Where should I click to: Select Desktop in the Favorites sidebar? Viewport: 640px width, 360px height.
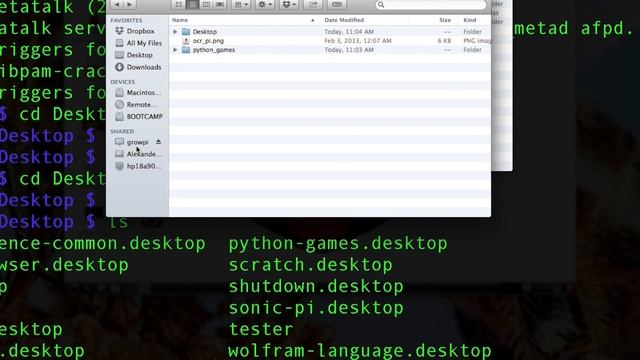(139, 55)
